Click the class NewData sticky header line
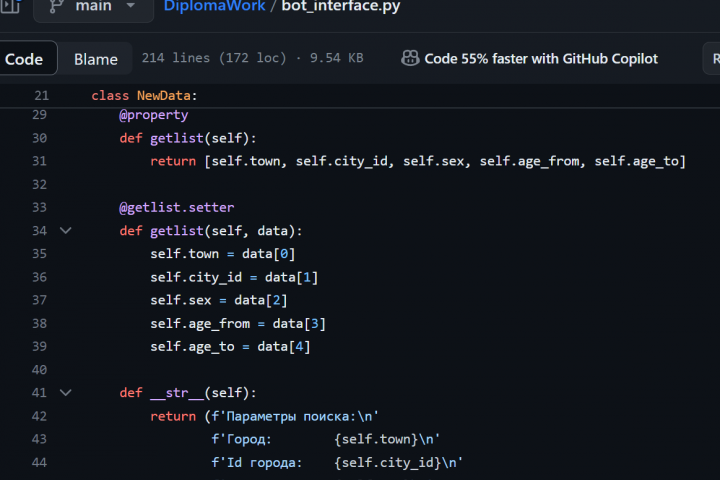This screenshot has width=720, height=480. (x=144, y=96)
